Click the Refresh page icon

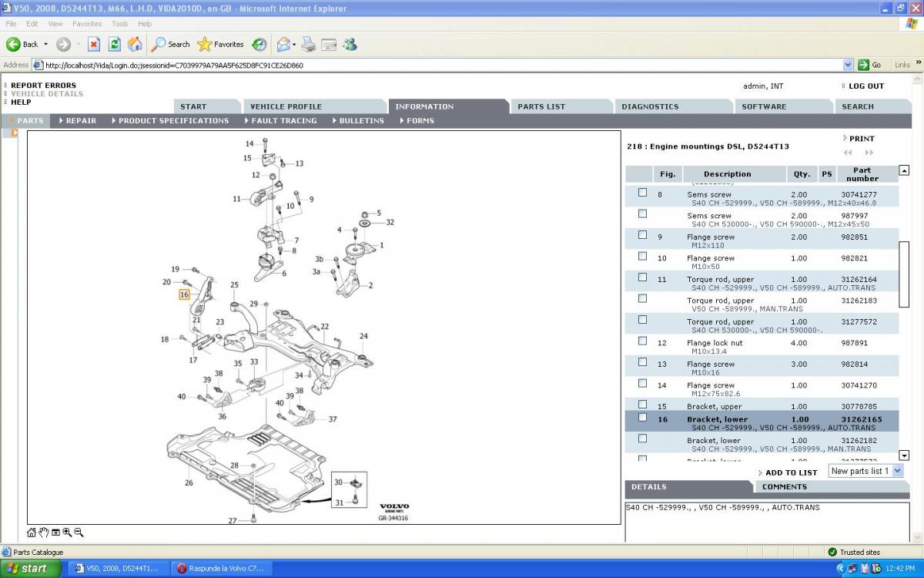pyautogui.click(x=114, y=44)
